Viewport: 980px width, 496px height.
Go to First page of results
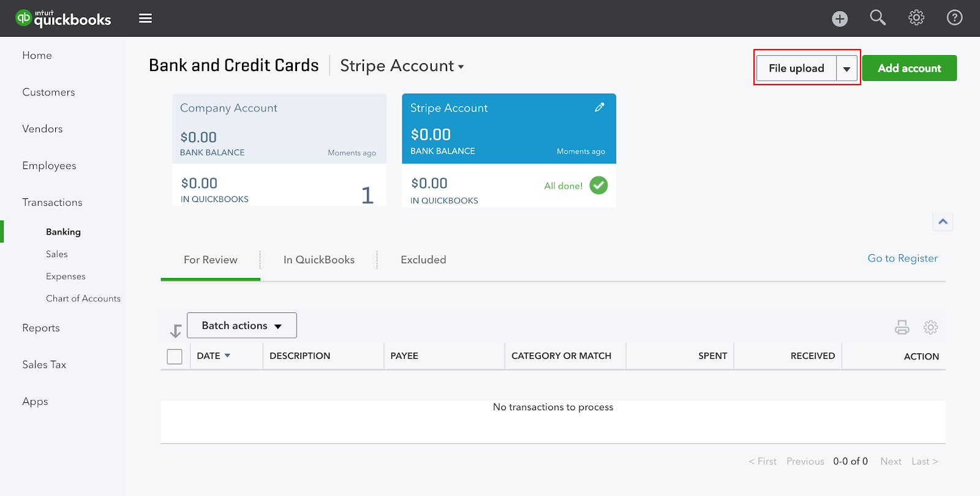coord(763,462)
